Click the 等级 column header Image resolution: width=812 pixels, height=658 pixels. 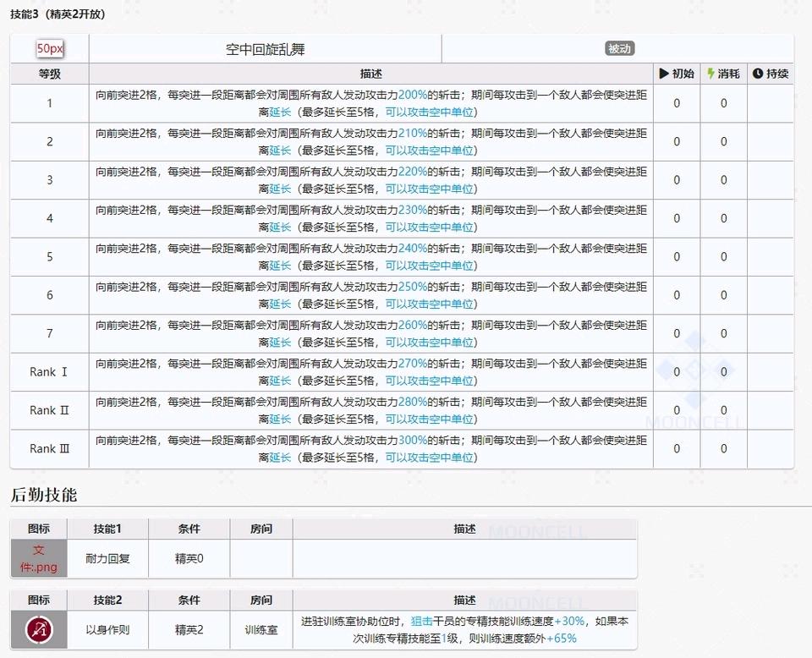[50, 74]
